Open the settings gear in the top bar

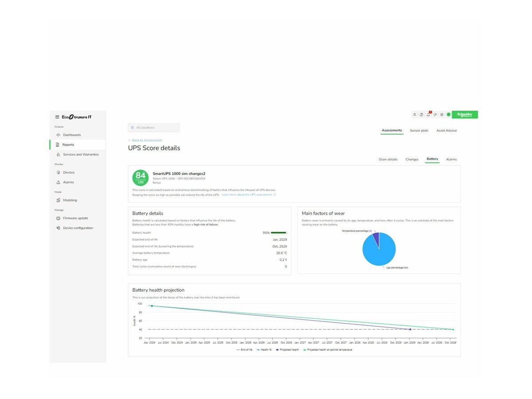442,114
